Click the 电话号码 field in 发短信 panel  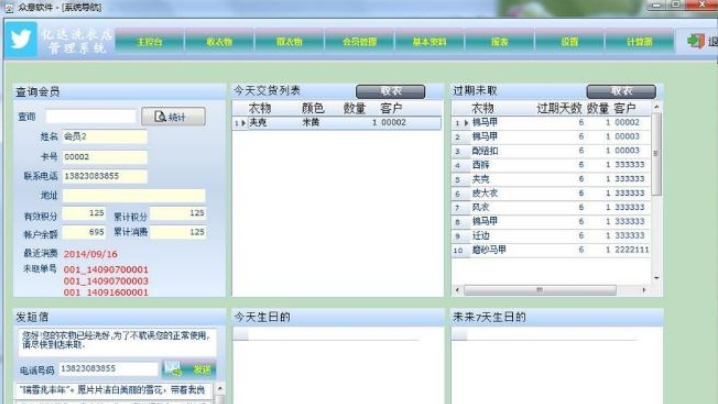[x=109, y=369]
